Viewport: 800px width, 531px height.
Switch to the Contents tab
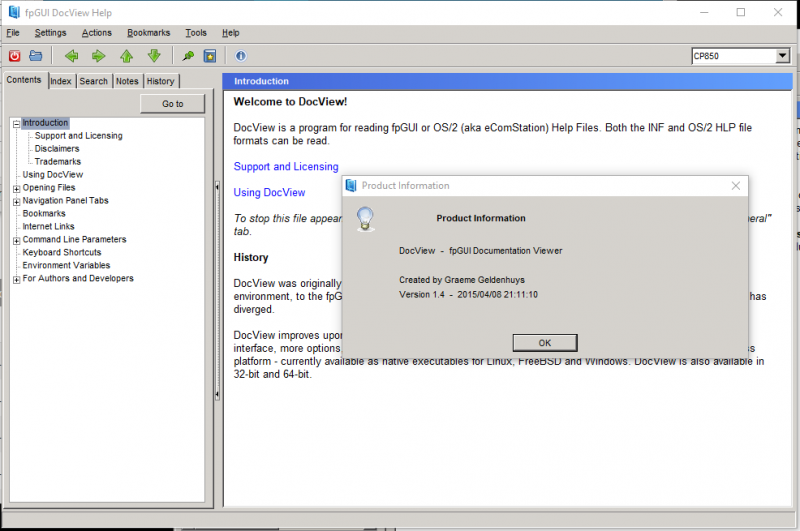(24, 80)
